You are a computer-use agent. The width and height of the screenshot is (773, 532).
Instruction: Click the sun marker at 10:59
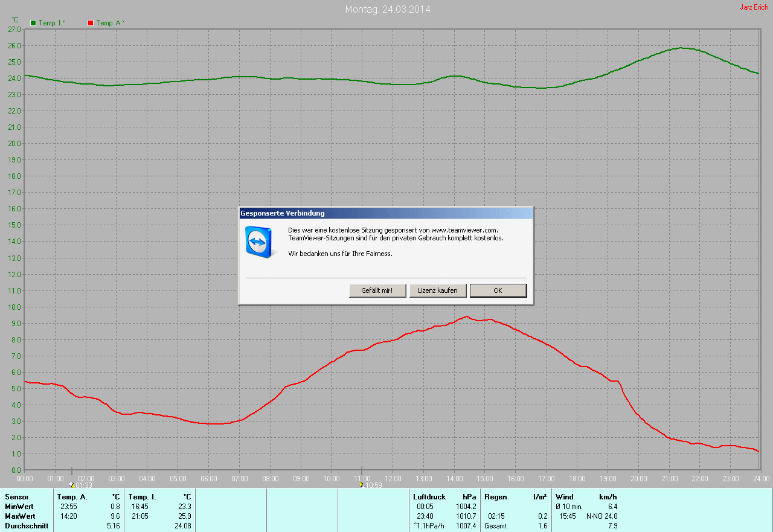(x=362, y=484)
